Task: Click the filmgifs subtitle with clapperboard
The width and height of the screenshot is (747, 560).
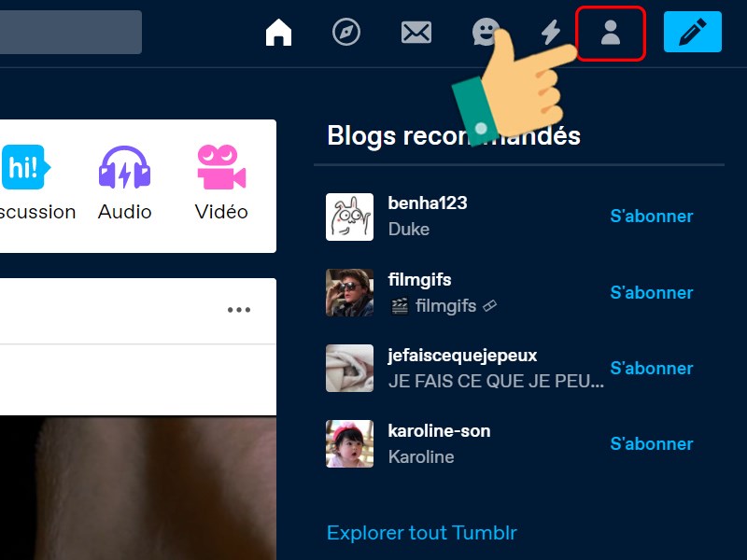Action: pos(443,306)
